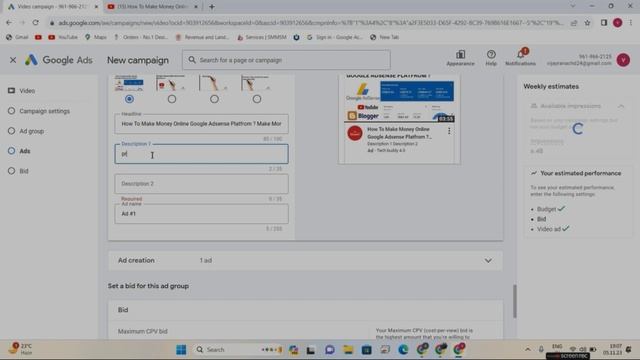Click the Weekly estimates heading
This screenshot has width=640, height=360.
tap(551, 87)
